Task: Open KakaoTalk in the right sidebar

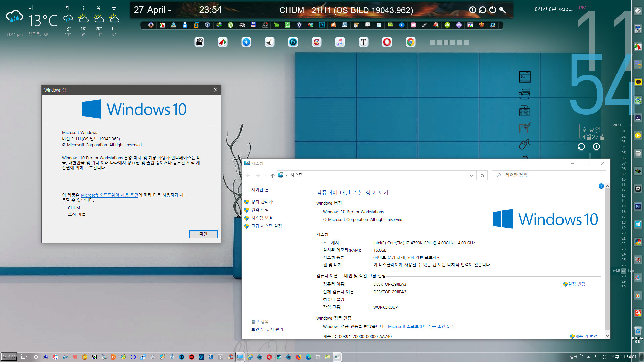Action: [638, 82]
